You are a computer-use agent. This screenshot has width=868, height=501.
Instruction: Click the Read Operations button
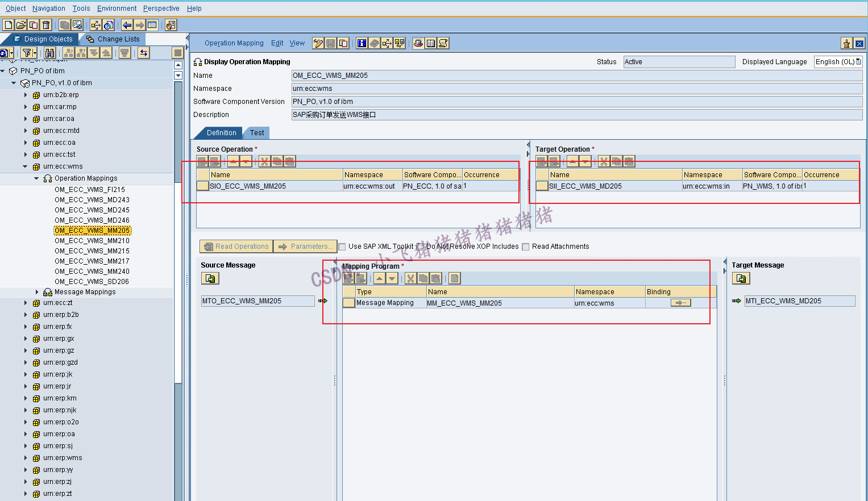tap(236, 247)
